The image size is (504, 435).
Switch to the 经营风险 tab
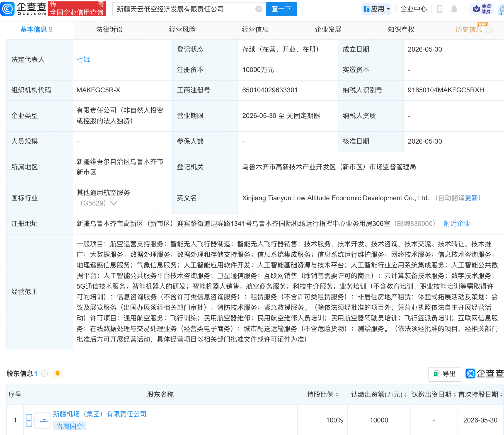pos(182,30)
